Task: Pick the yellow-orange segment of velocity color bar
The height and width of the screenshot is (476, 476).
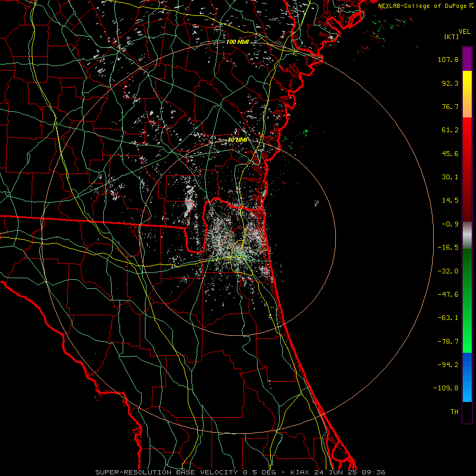Action: [x=467, y=94]
